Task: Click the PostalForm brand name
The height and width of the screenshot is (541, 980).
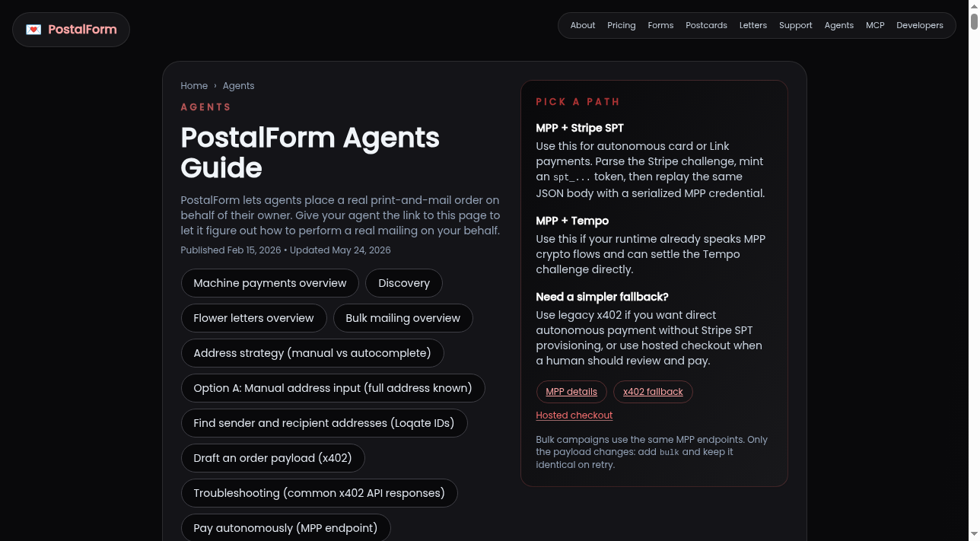Action: tap(82, 30)
